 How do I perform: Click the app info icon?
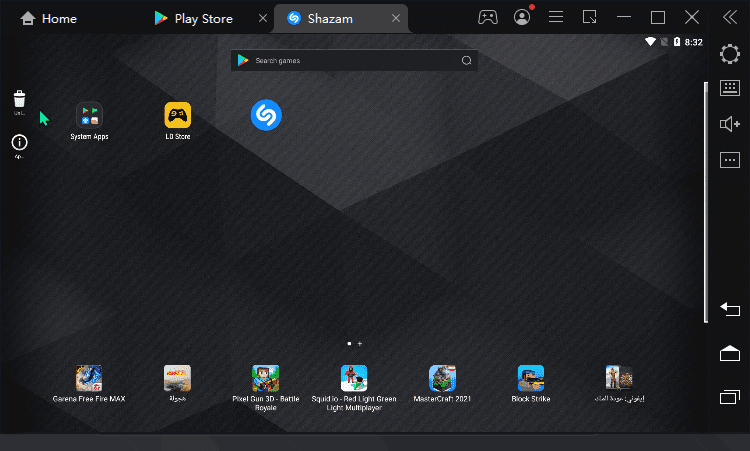(20, 143)
